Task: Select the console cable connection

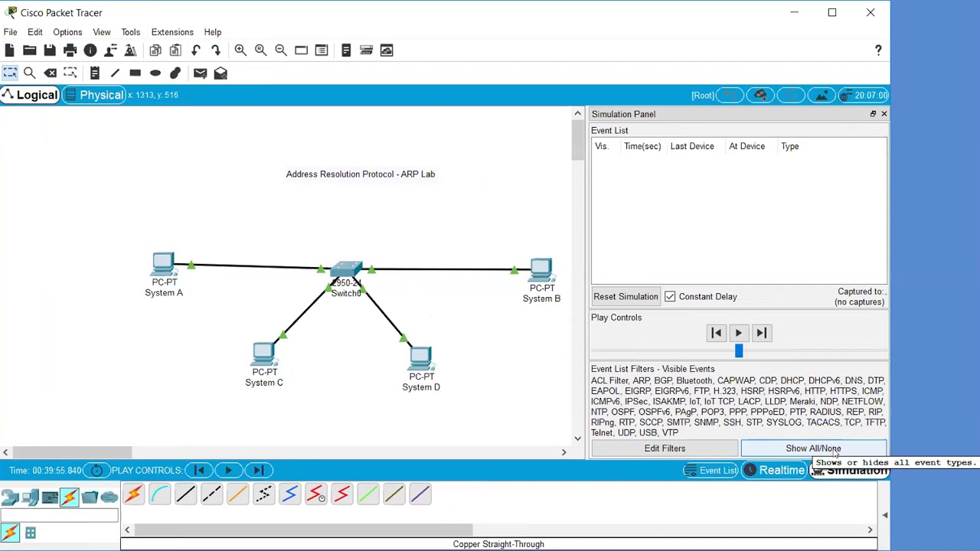Action: pyautogui.click(x=159, y=494)
